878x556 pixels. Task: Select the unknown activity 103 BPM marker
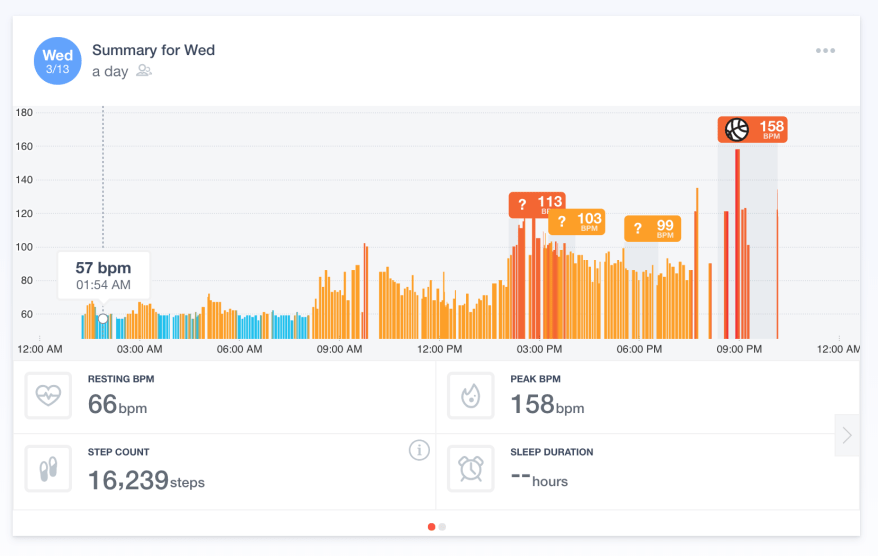(577, 221)
